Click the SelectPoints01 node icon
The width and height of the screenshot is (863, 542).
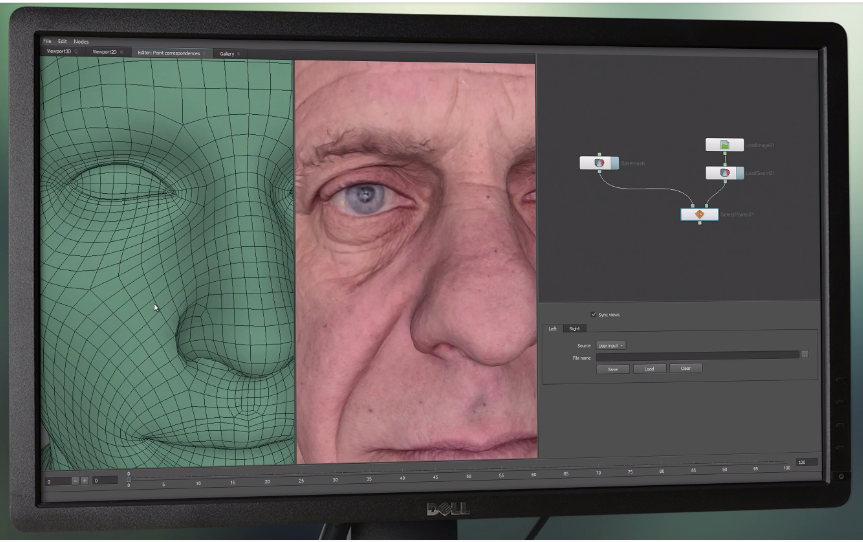699,214
